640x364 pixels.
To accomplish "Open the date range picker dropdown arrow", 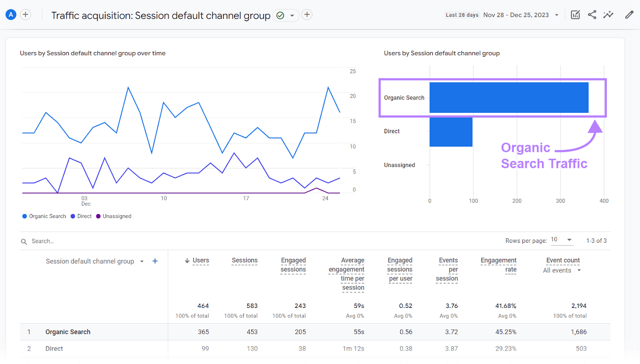I will tap(556, 15).
